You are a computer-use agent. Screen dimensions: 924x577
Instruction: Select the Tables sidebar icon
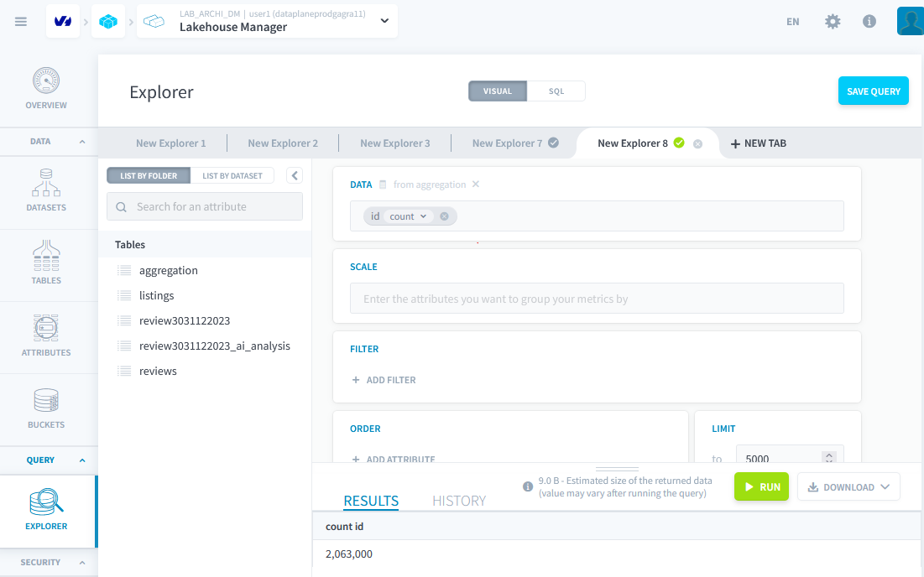pyautogui.click(x=46, y=264)
